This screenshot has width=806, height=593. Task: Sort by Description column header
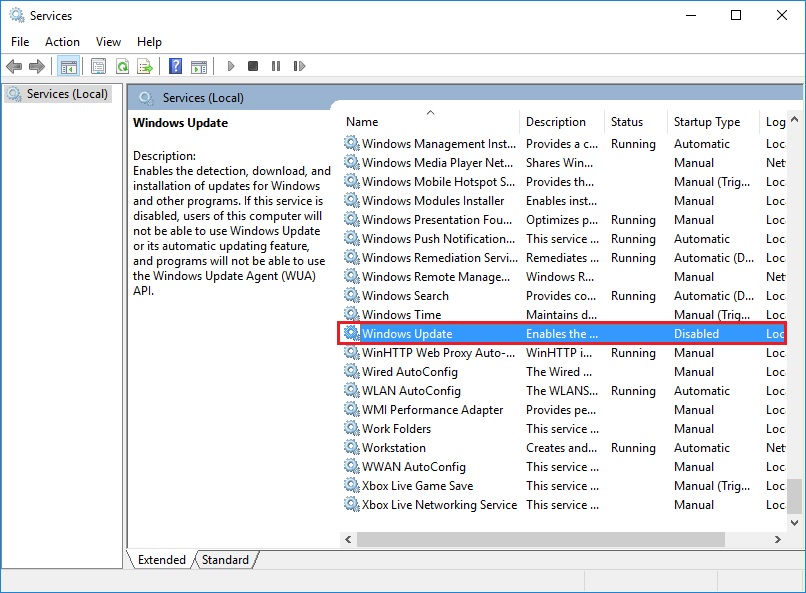(562, 122)
